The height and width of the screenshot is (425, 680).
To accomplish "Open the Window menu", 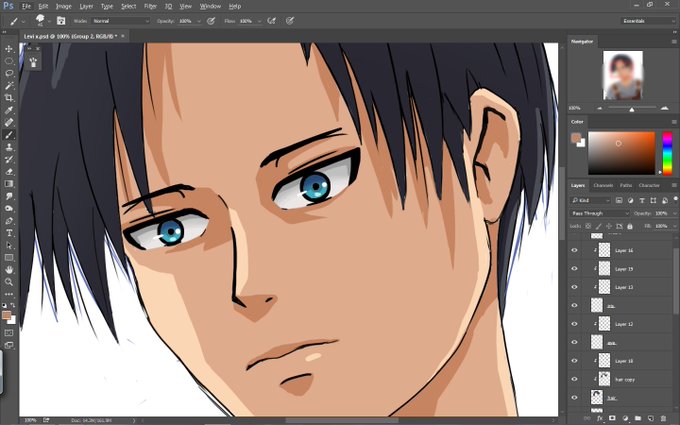I will (210, 6).
